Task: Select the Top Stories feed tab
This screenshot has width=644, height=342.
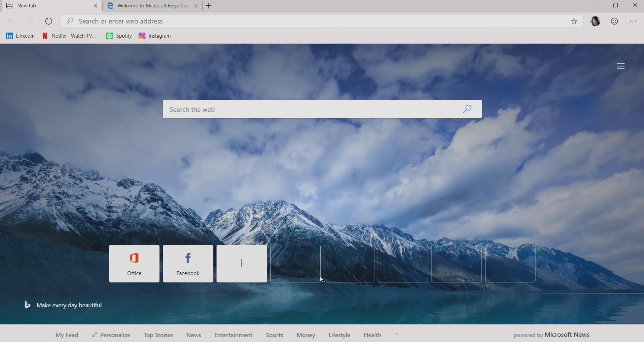Action: pyautogui.click(x=158, y=335)
